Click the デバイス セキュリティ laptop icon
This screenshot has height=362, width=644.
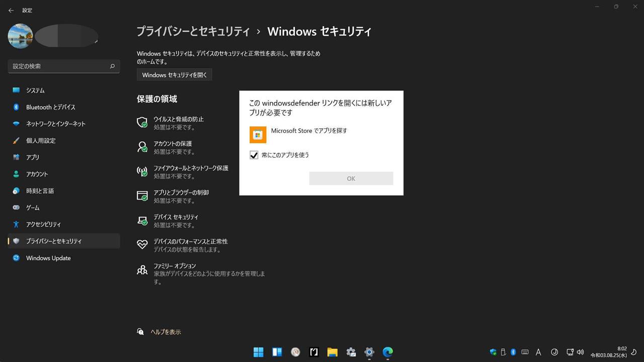tap(142, 220)
